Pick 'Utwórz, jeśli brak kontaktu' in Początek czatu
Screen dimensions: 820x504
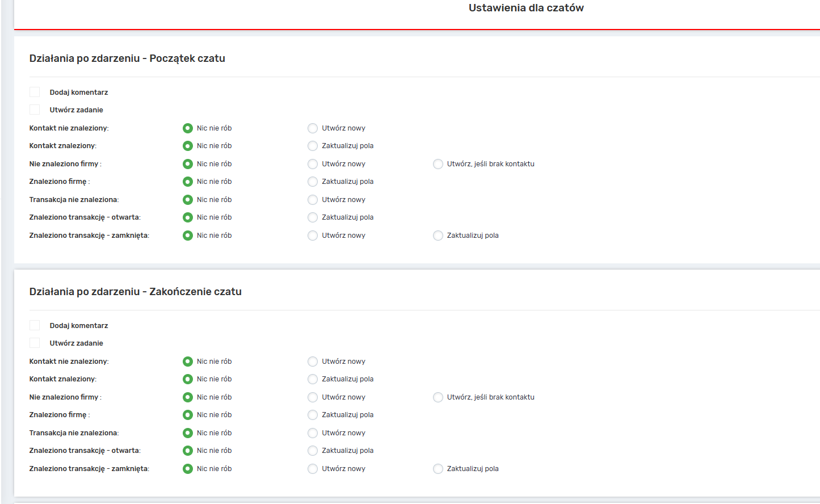point(438,164)
